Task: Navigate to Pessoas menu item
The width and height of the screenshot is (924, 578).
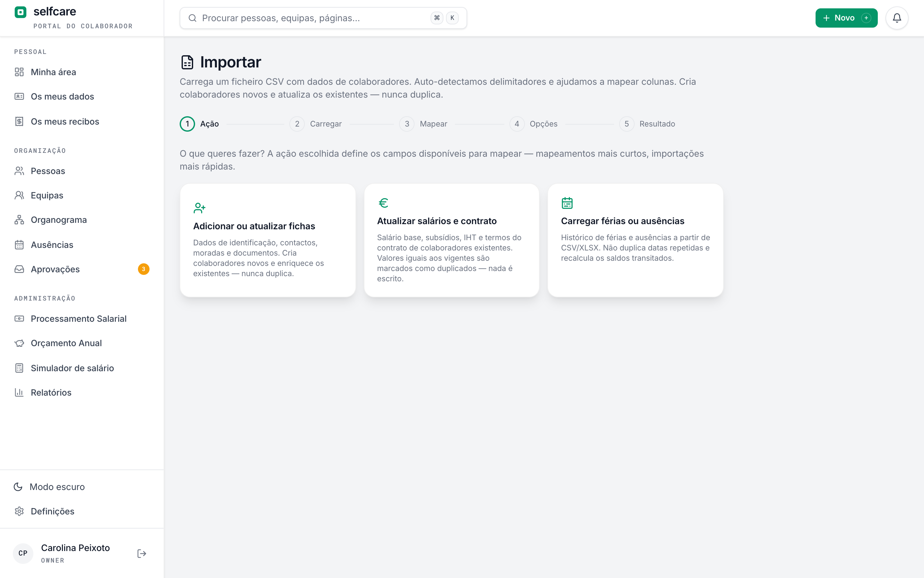Action: coord(82,171)
